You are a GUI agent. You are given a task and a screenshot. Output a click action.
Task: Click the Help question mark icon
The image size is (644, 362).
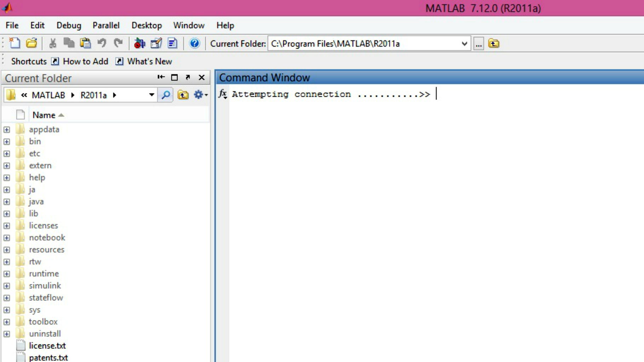point(194,43)
